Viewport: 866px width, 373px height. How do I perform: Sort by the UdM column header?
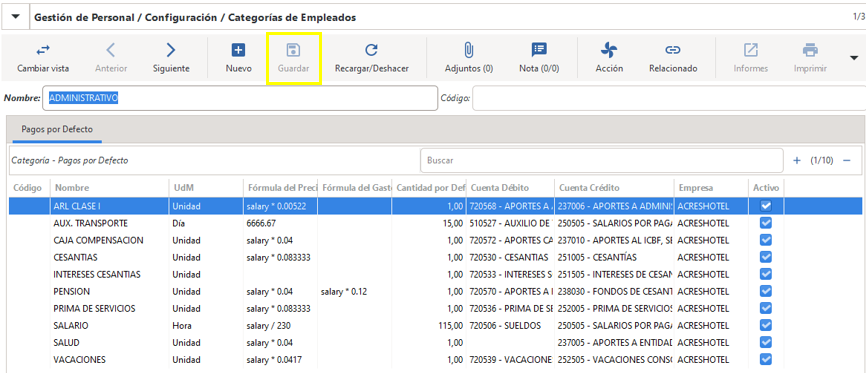coord(205,188)
